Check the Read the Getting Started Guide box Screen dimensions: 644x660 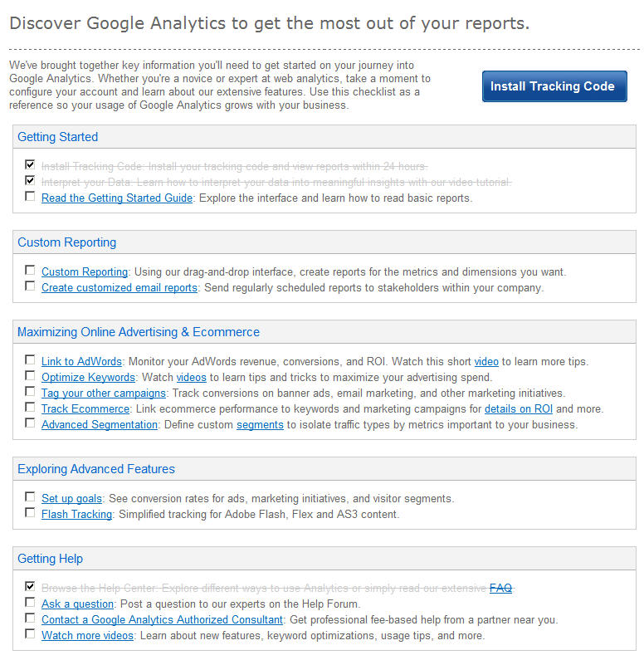[x=30, y=196]
